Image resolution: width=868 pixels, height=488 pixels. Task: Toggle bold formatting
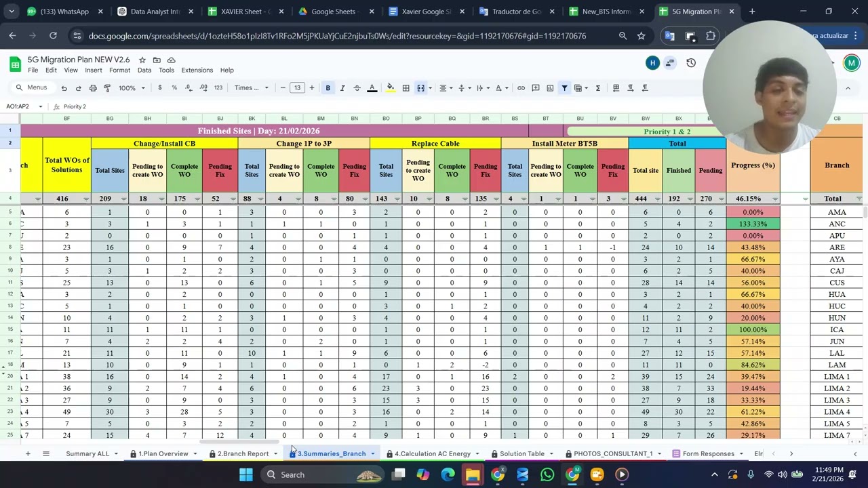(328, 88)
